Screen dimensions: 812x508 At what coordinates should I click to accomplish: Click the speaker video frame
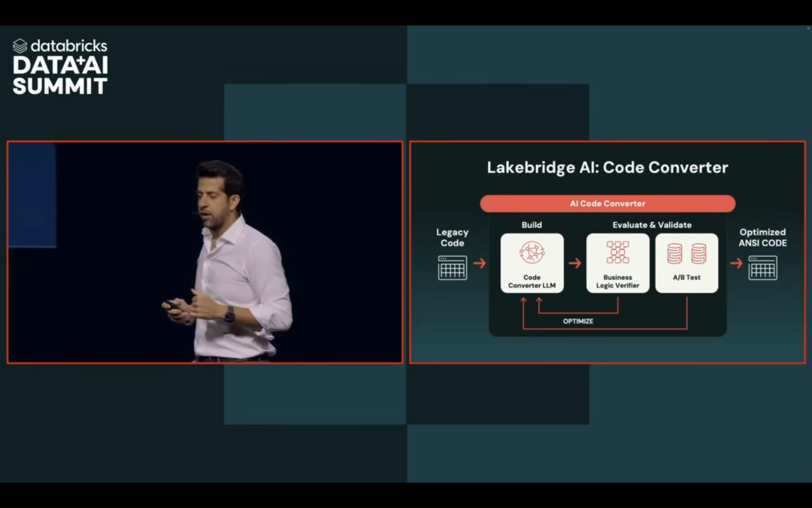(205, 252)
